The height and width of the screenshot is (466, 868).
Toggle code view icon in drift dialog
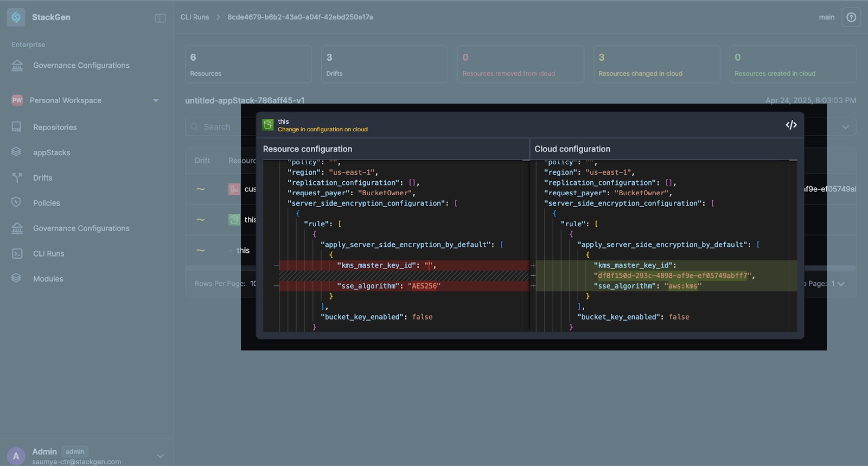(791, 125)
